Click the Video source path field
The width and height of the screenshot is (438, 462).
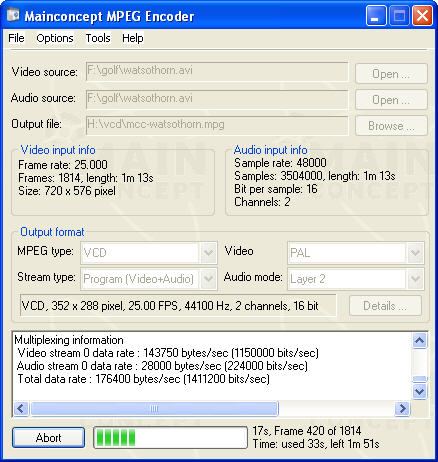coord(217,71)
